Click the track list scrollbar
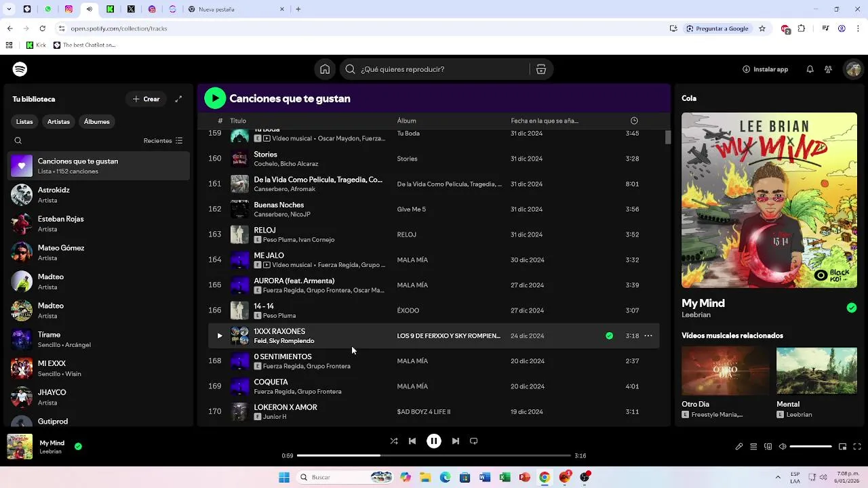868x488 pixels. point(668,137)
